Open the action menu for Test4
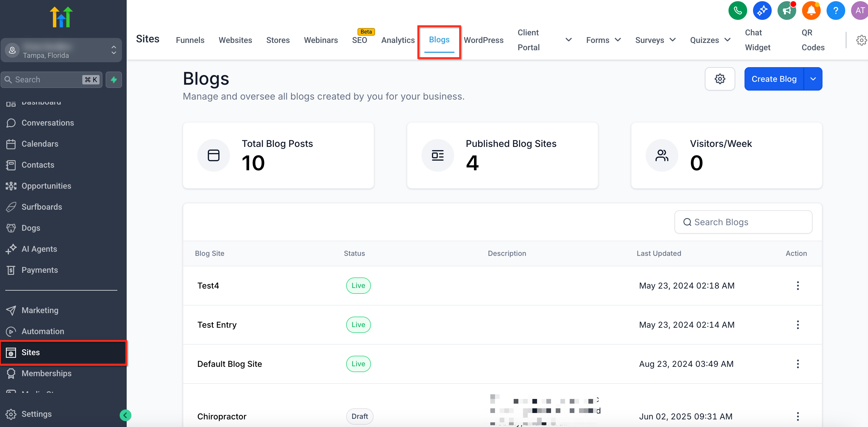Image resolution: width=868 pixels, height=427 pixels. point(797,286)
